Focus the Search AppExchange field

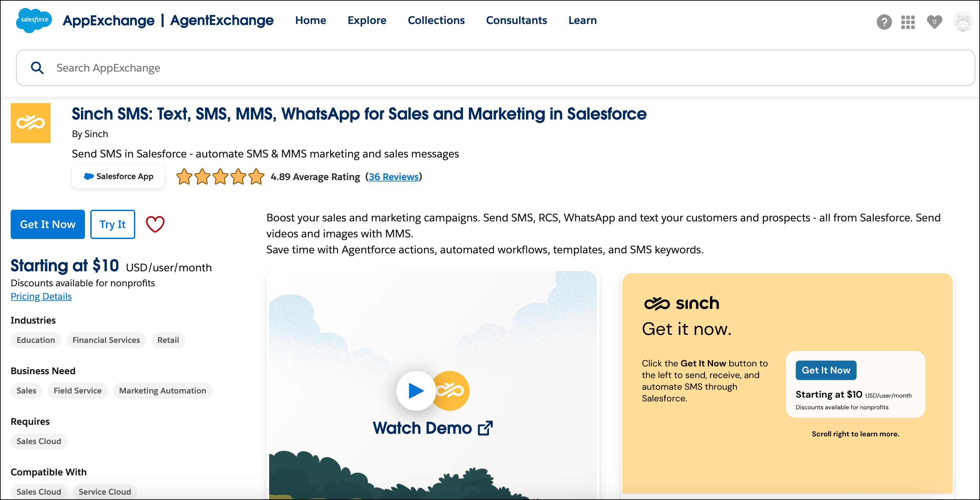(x=495, y=68)
